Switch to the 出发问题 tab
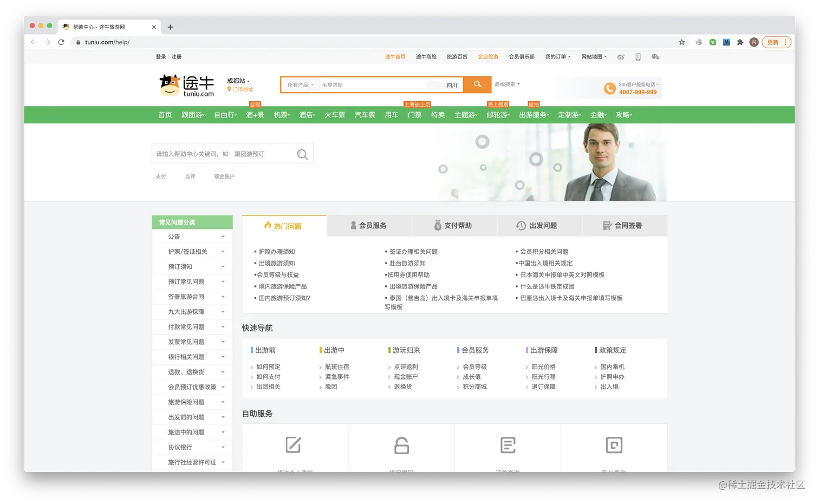Viewport: 819px width, 504px height. point(539,226)
